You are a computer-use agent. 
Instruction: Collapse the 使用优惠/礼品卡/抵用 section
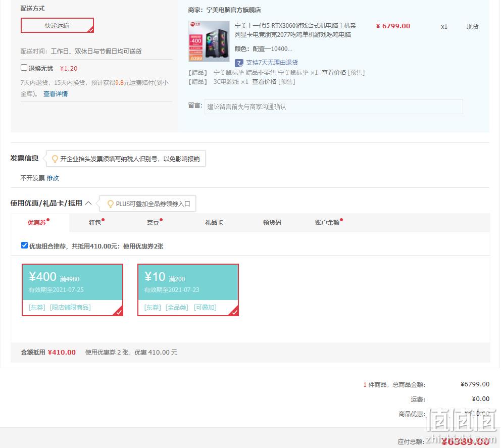pyautogui.click(x=88, y=203)
